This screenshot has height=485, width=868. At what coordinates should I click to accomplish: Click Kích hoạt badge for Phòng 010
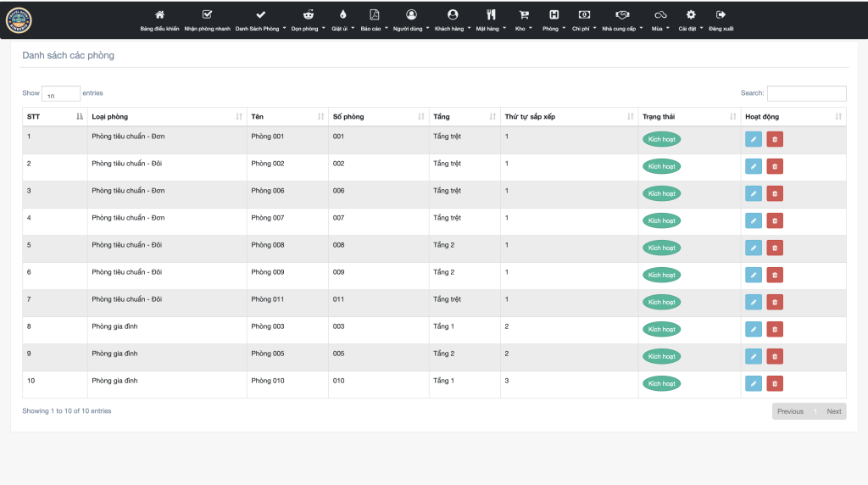pyautogui.click(x=661, y=384)
